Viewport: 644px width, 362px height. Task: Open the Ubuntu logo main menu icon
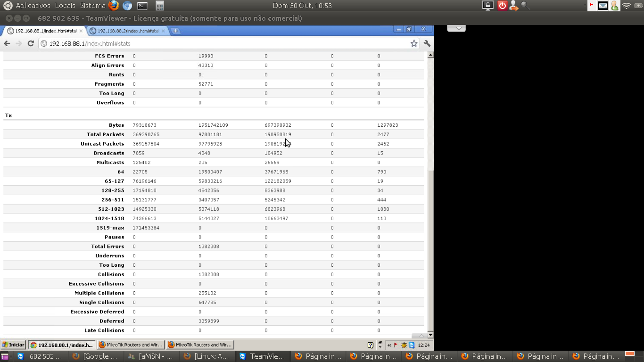(8, 6)
